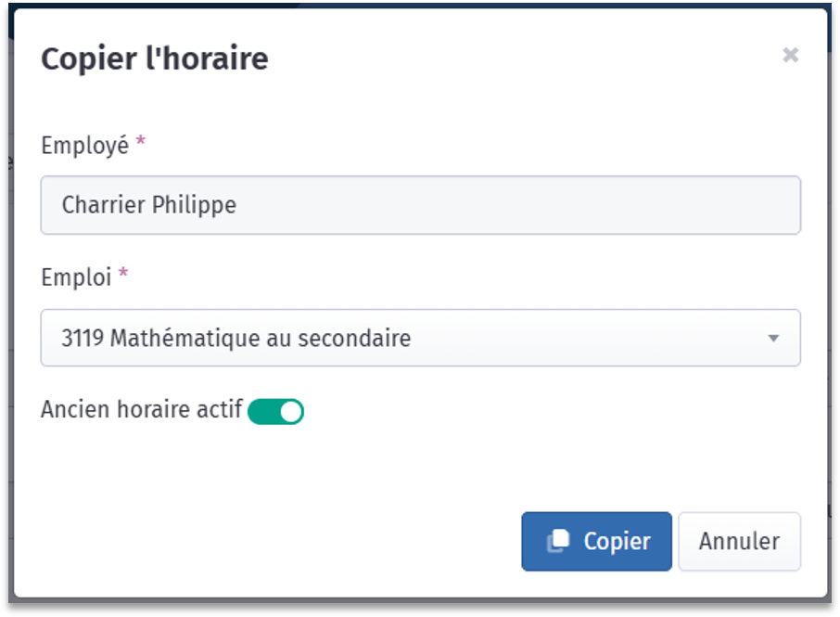Click the Employé field label

point(85,146)
